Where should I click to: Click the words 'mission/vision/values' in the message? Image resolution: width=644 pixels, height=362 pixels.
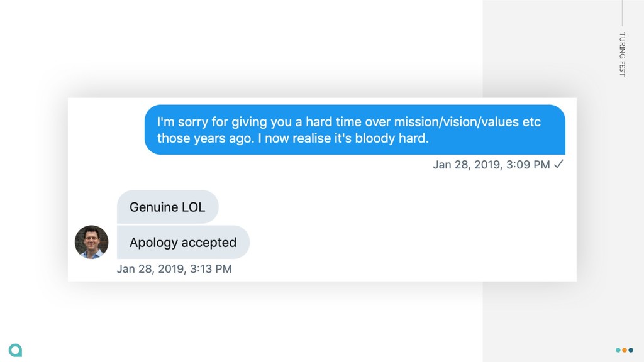pos(457,122)
